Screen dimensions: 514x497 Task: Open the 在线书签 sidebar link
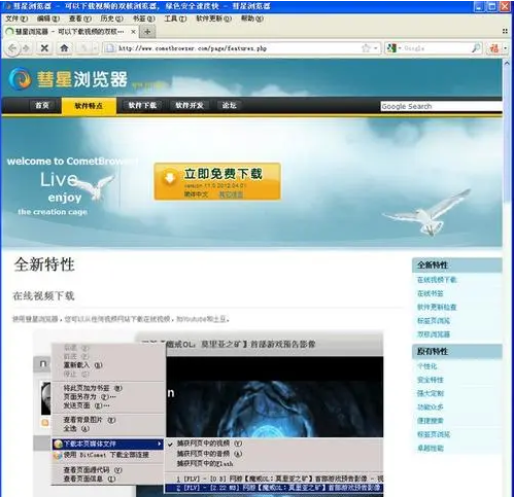coord(430,293)
